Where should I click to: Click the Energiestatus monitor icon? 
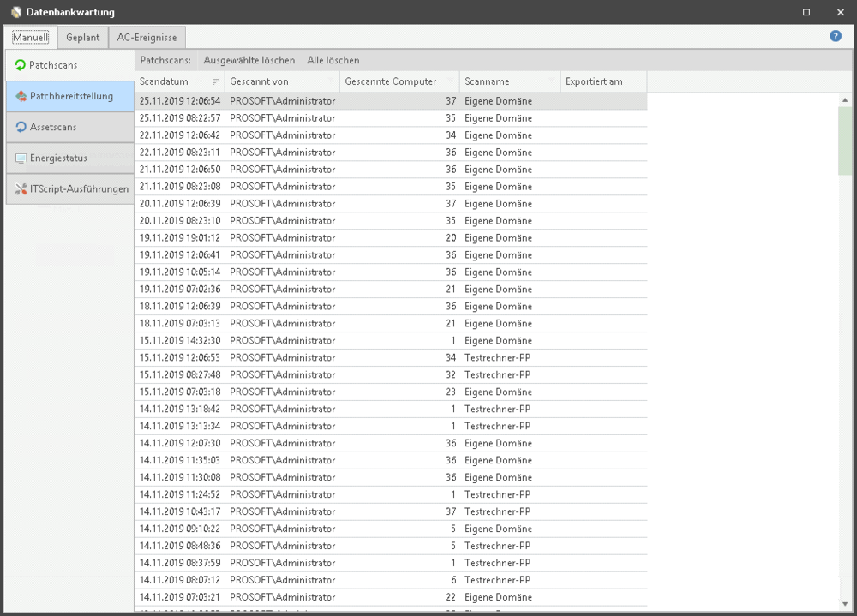(x=21, y=158)
